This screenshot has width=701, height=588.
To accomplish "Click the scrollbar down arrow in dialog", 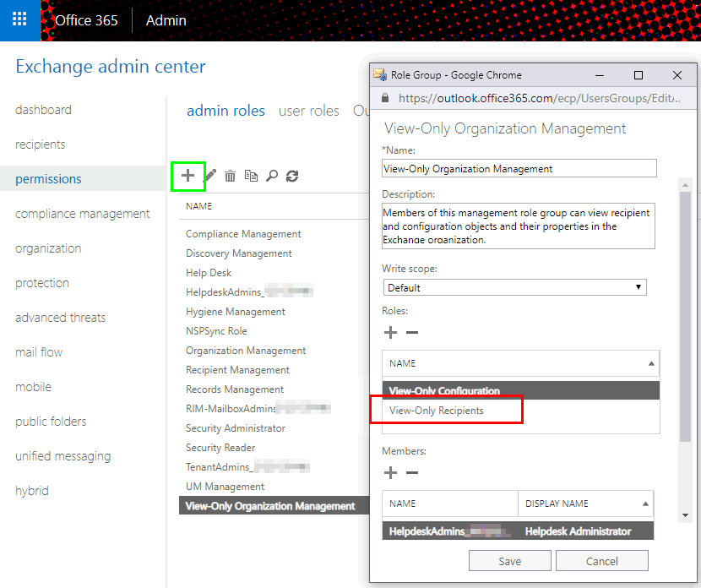I will click(x=685, y=515).
